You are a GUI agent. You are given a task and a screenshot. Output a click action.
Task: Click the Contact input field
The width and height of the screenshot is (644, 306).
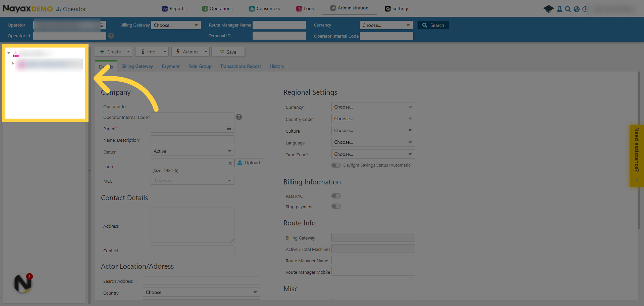pyautogui.click(x=193, y=250)
